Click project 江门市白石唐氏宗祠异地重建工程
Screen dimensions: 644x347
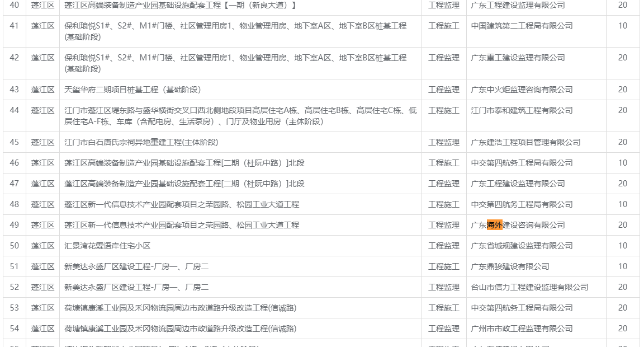[141, 142]
